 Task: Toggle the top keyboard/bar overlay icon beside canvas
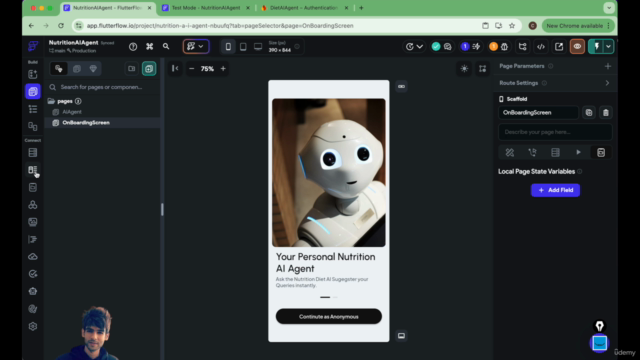[401, 87]
